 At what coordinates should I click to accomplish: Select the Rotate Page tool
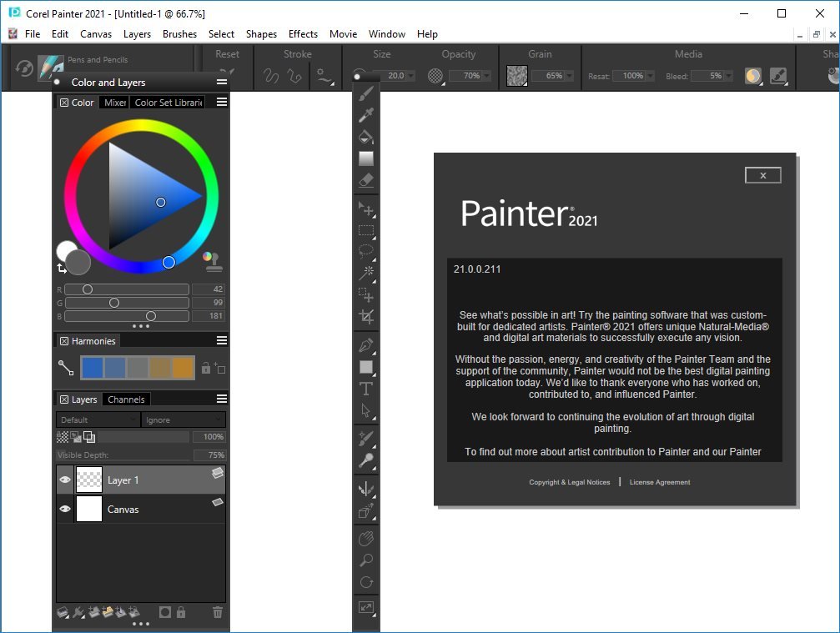tap(366, 582)
